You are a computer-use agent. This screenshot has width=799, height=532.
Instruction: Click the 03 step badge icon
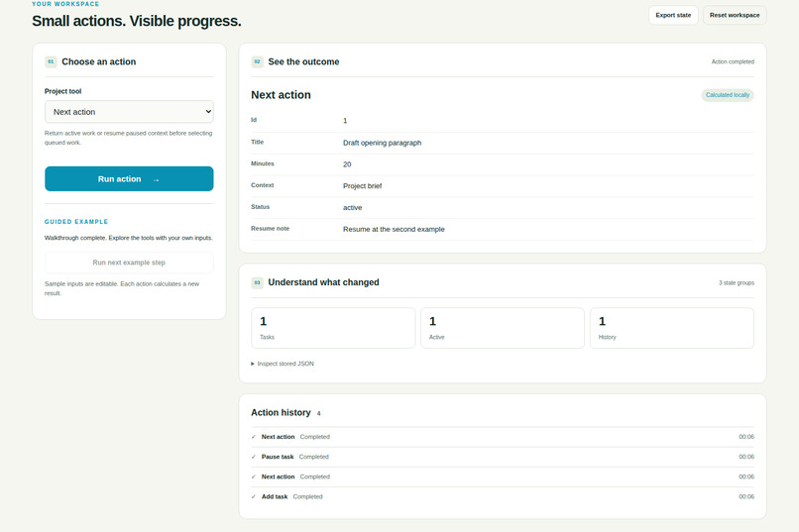pyautogui.click(x=257, y=282)
